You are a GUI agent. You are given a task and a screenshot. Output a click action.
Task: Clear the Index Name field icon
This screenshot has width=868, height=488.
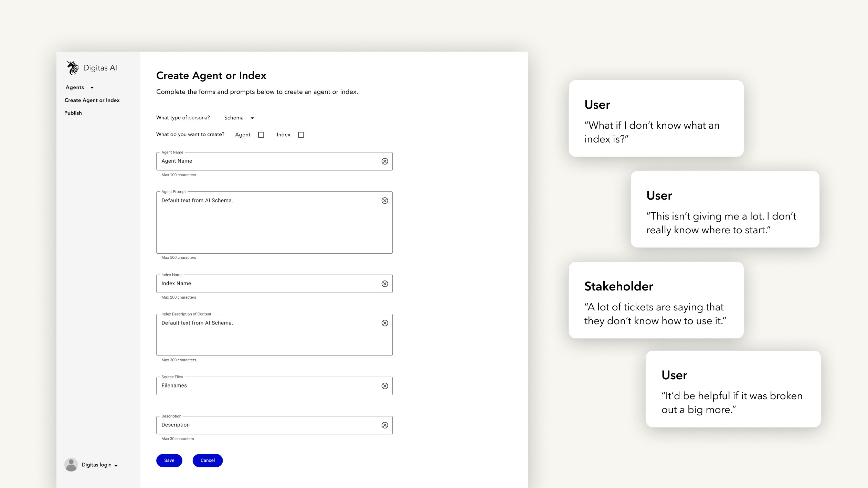coord(385,284)
